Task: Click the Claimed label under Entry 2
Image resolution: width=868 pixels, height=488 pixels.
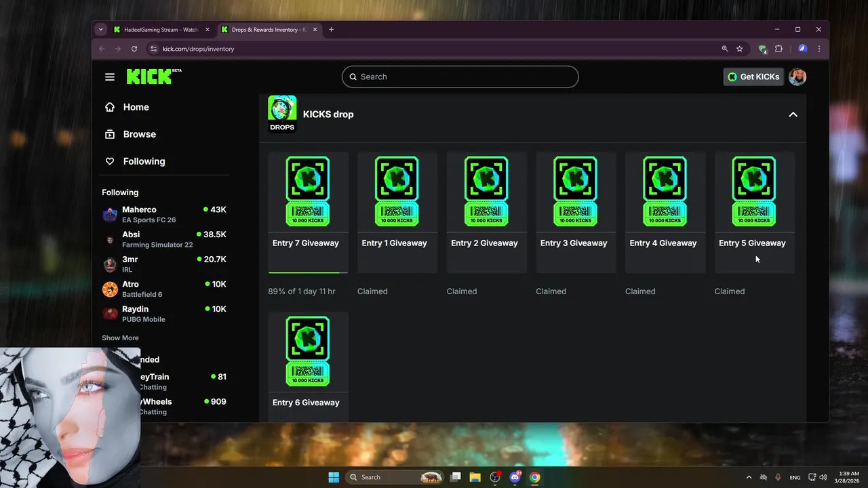Action: pyautogui.click(x=462, y=291)
